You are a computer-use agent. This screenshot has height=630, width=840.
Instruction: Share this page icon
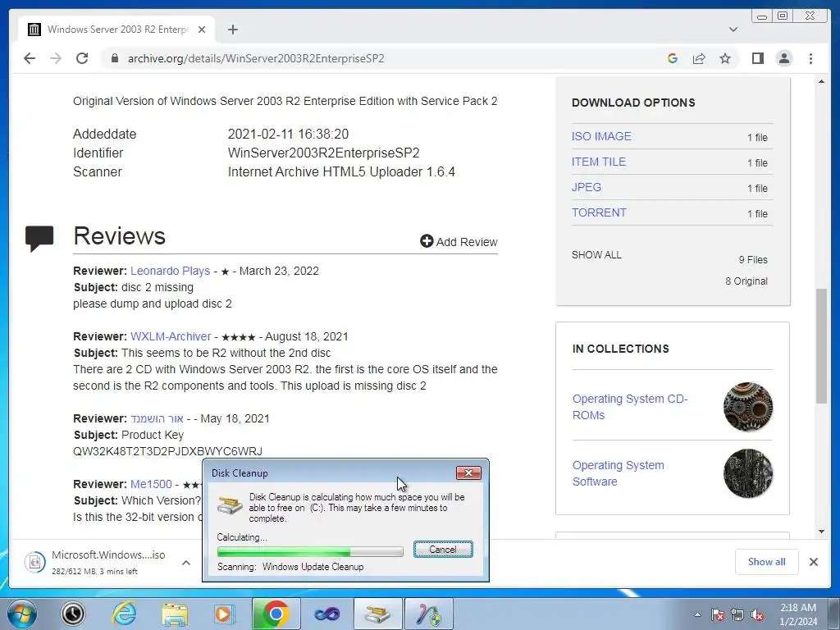[x=699, y=58]
